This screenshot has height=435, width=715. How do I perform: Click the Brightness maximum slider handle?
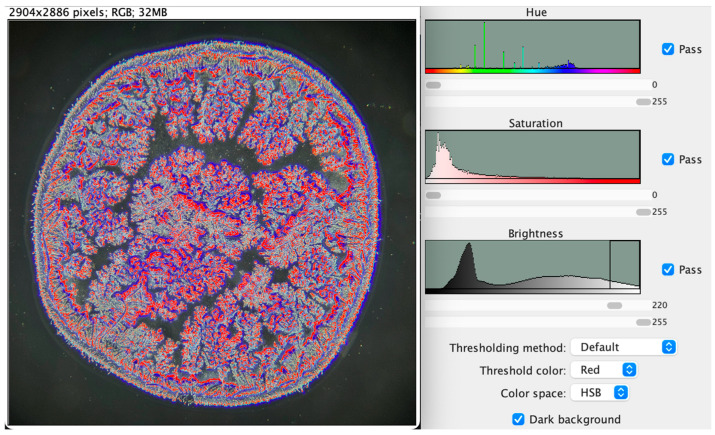tap(643, 322)
